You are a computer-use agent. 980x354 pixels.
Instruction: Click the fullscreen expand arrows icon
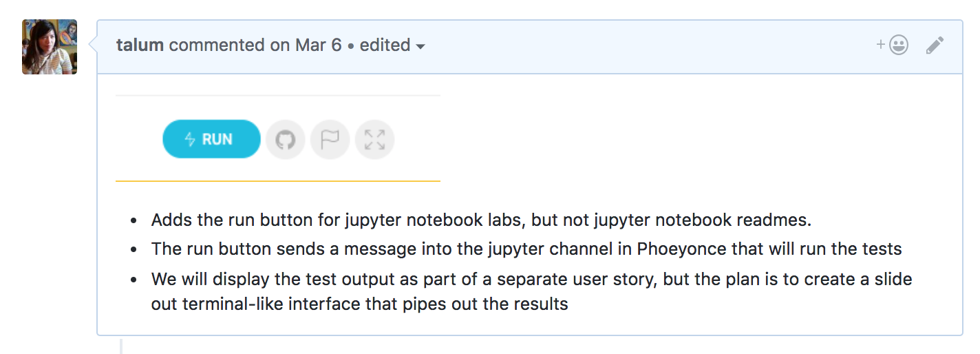coord(374,140)
